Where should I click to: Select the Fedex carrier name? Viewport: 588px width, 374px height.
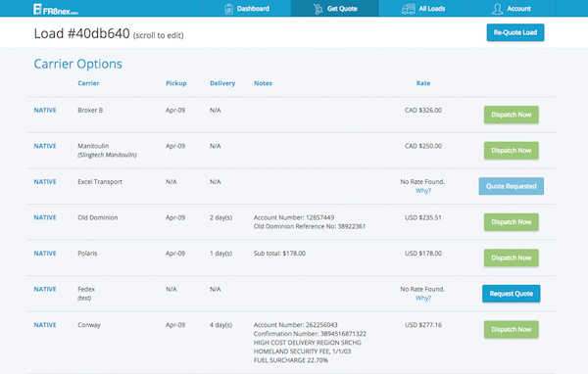tap(86, 289)
